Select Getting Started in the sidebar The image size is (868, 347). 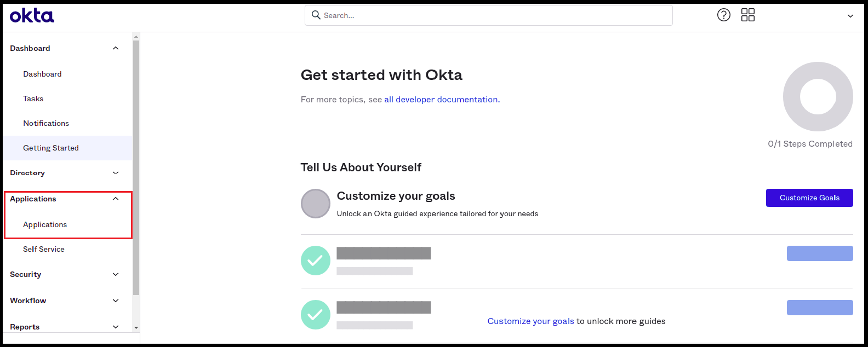point(50,148)
